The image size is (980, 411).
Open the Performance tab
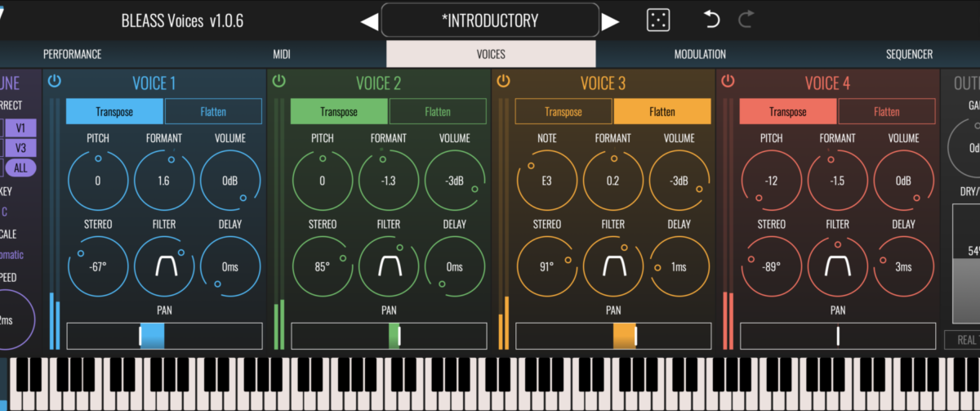click(72, 55)
